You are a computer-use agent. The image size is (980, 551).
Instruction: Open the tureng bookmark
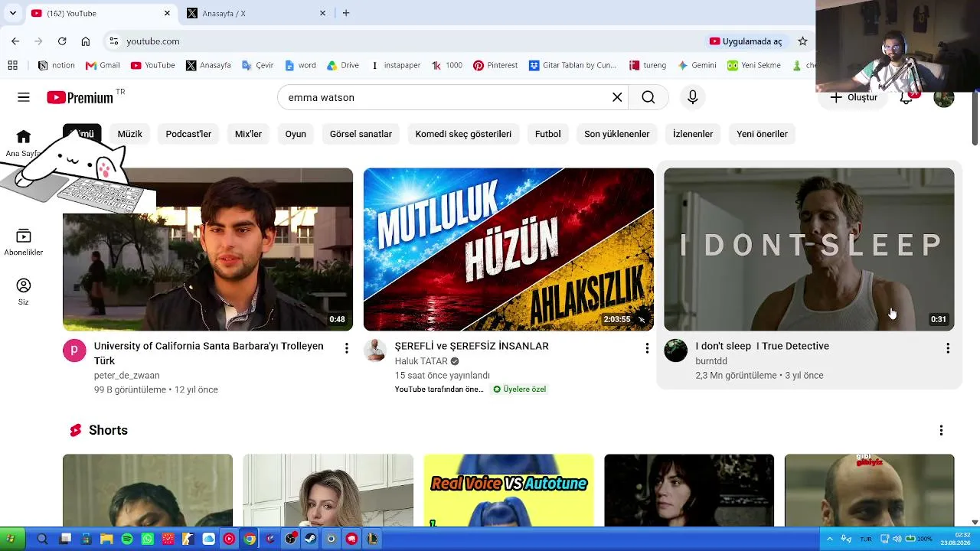tap(648, 65)
